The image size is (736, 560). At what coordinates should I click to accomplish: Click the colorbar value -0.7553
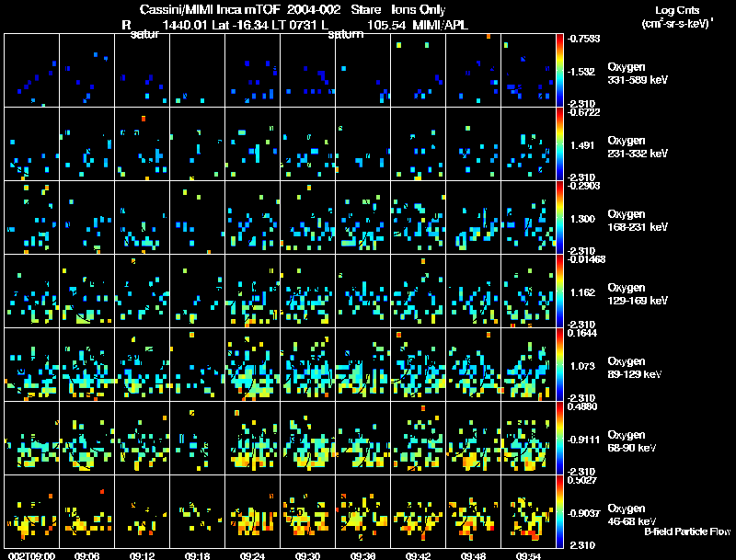(583, 39)
